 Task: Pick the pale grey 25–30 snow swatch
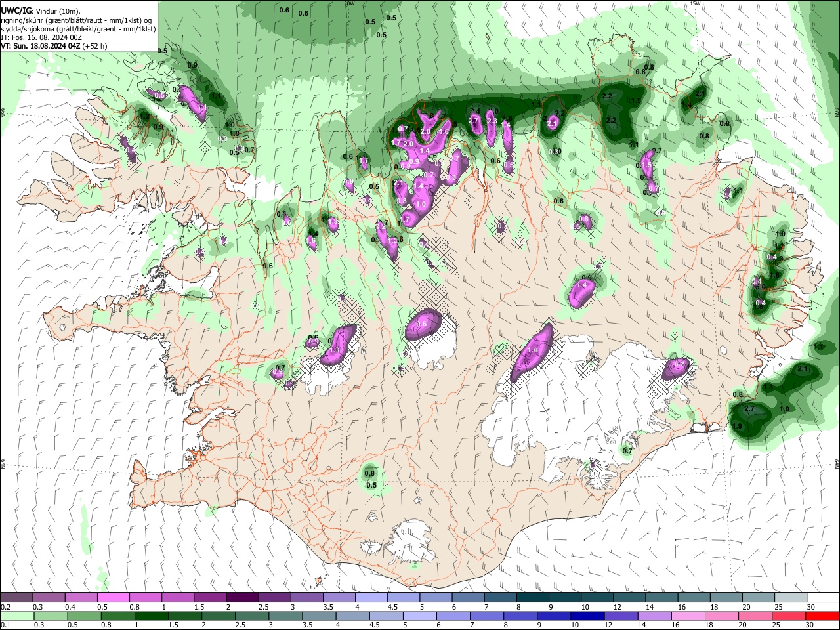pyautogui.click(x=791, y=598)
